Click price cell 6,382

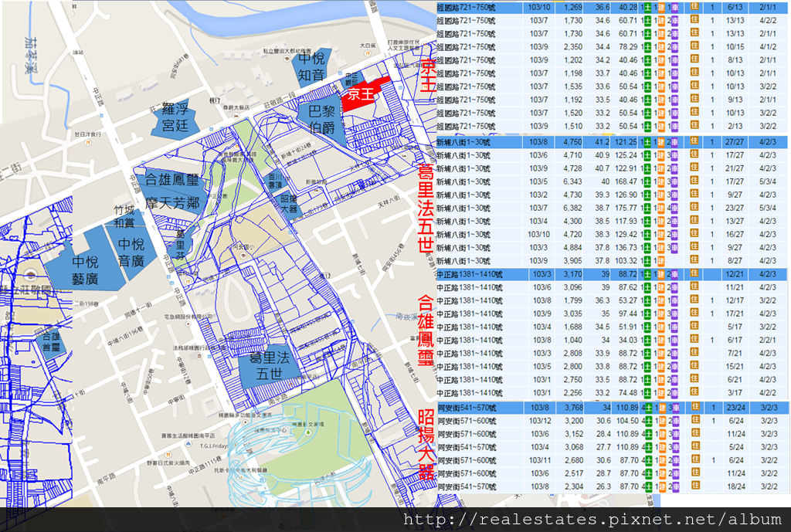click(x=572, y=208)
